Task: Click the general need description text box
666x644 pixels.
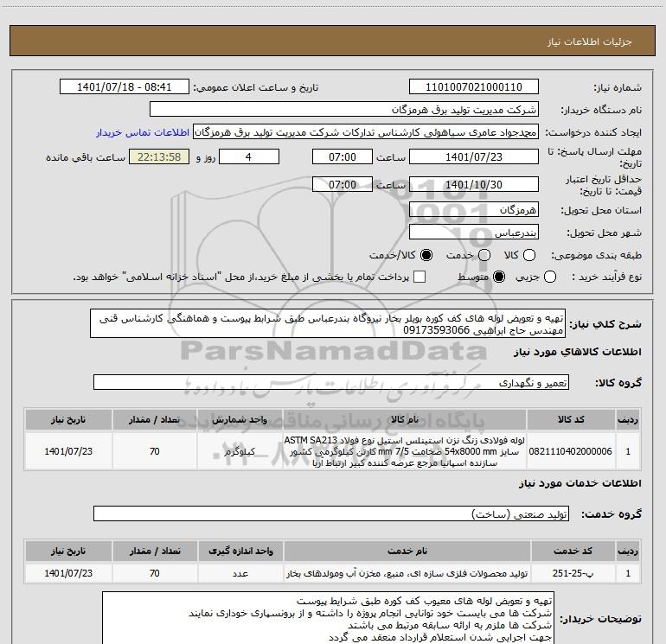Action: [x=328, y=324]
